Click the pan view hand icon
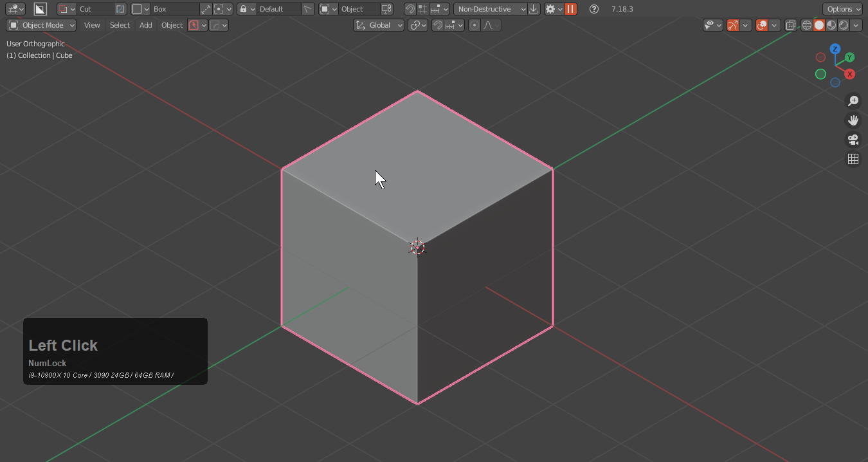868x462 pixels. tap(853, 120)
